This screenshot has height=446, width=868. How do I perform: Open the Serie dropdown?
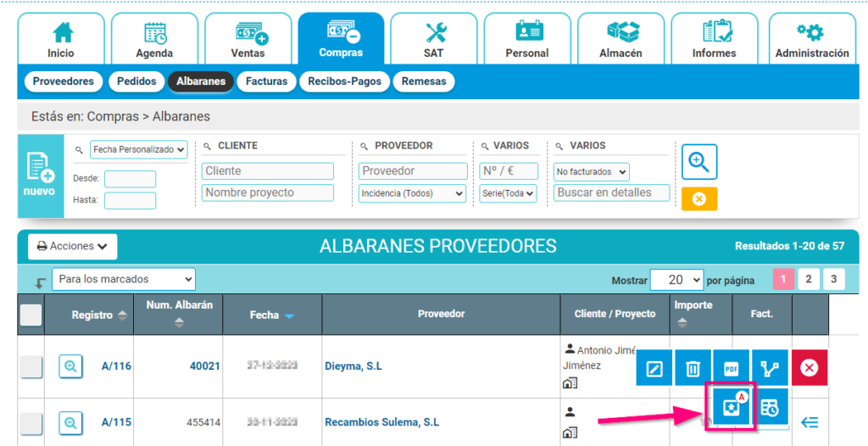509,194
